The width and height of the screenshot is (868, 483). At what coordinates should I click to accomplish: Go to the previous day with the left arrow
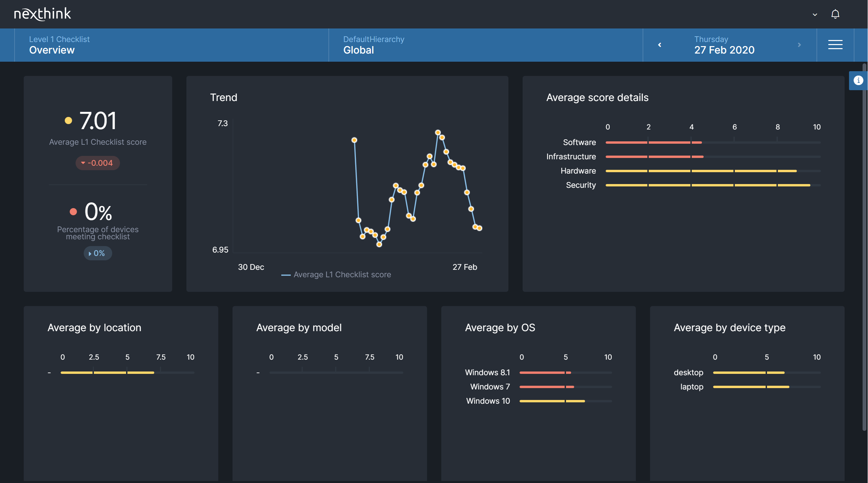click(660, 44)
